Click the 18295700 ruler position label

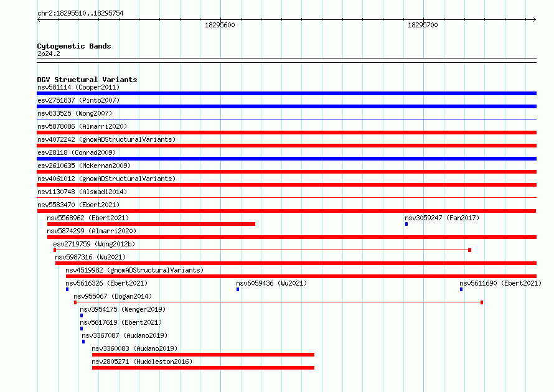click(423, 25)
